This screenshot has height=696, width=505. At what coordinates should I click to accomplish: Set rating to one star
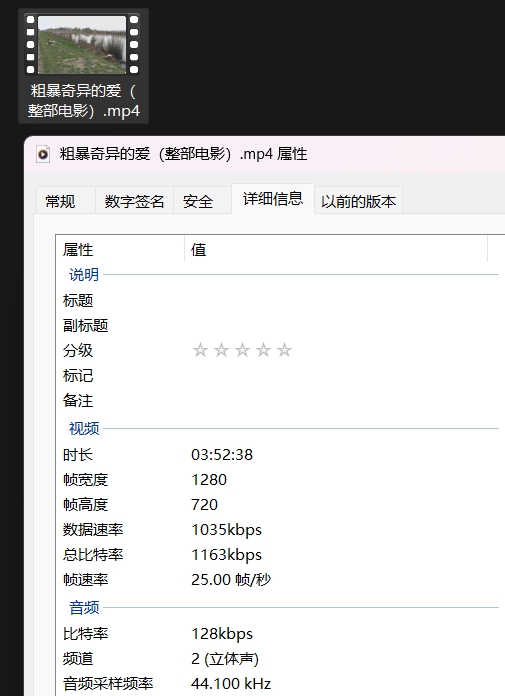click(x=200, y=350)
